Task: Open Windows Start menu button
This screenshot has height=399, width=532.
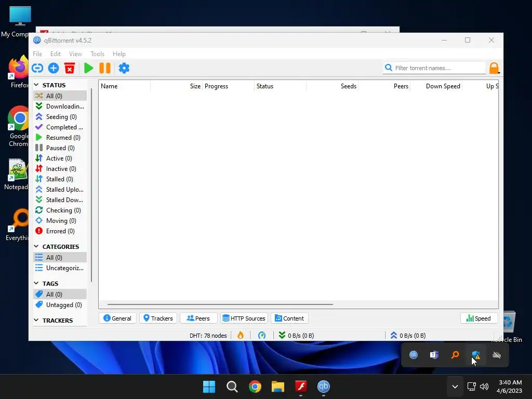Action: click(209, 387)
